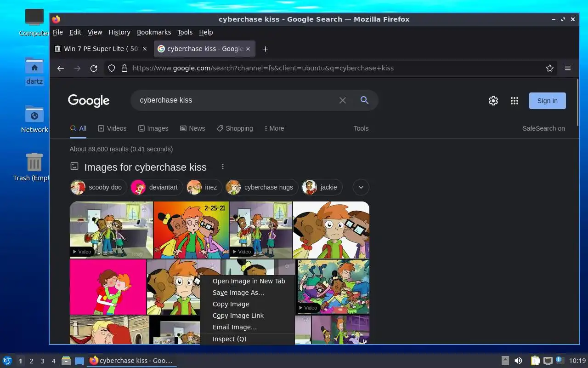Open the 2-25-21 rainbow image thumbnail

tap(191, 230)
